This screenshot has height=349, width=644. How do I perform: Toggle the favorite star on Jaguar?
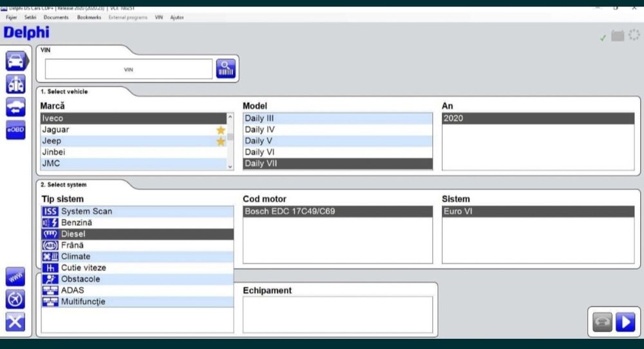[x=221, y=130]
